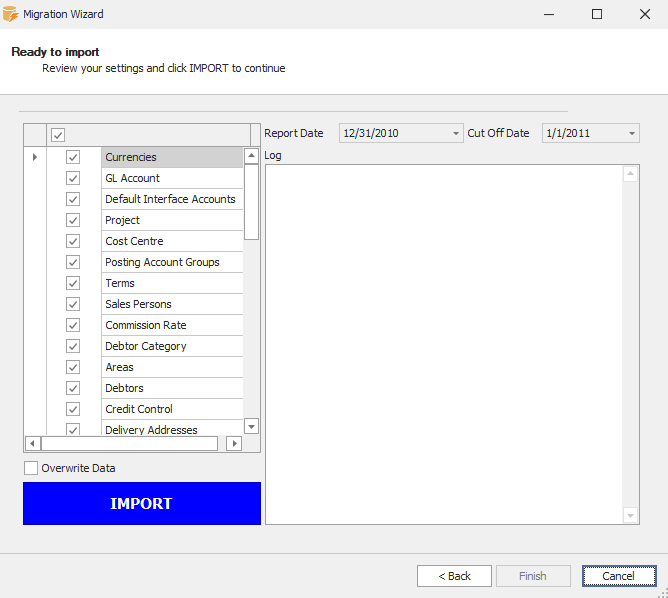This screenshot has width=668, height=598.
Task: Select the Areas row
Action: 172,367
